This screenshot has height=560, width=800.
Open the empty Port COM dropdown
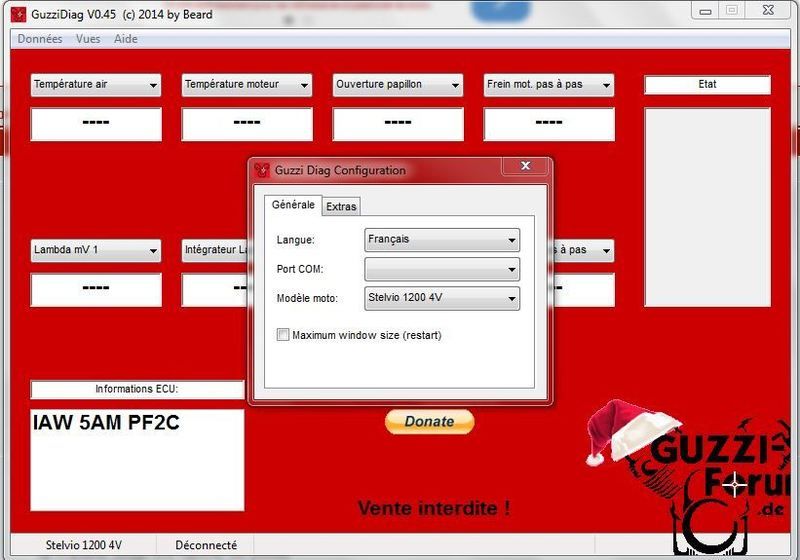[x=442, y=269]
